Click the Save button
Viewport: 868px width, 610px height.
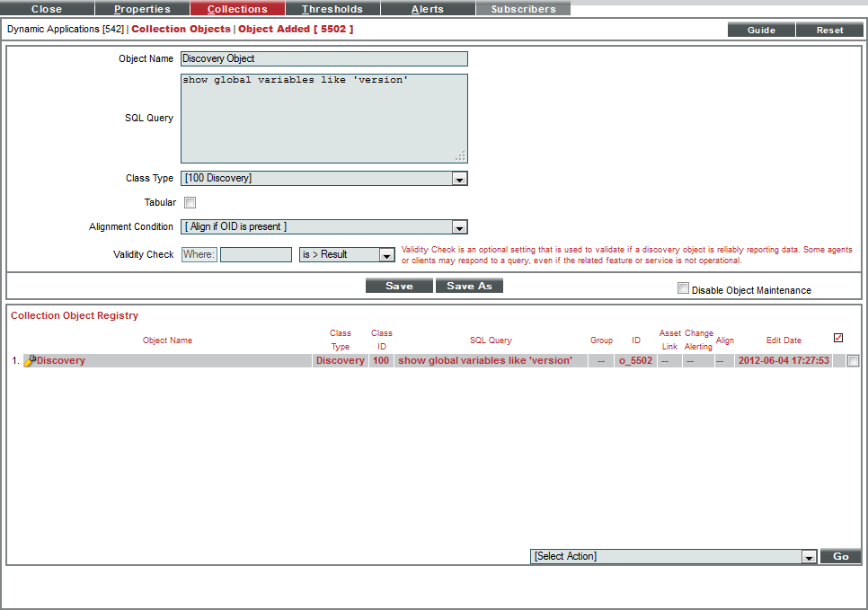click(399, 285)
